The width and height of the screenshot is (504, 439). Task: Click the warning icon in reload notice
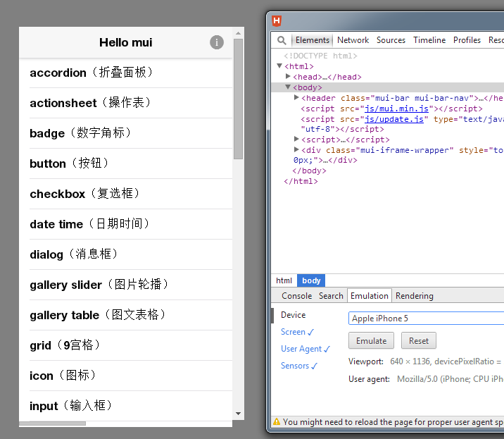coord(277,421)
